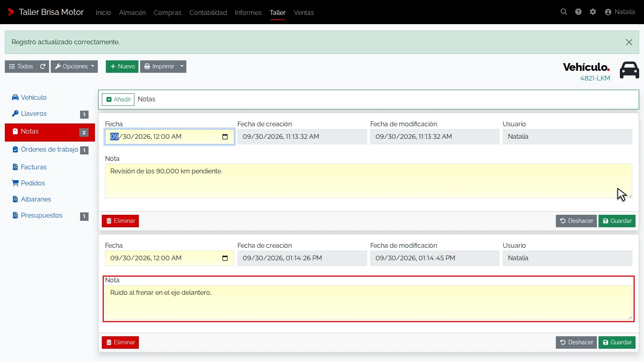
Task: Switch to the Vehículo side tab
Action: [50, 97]
